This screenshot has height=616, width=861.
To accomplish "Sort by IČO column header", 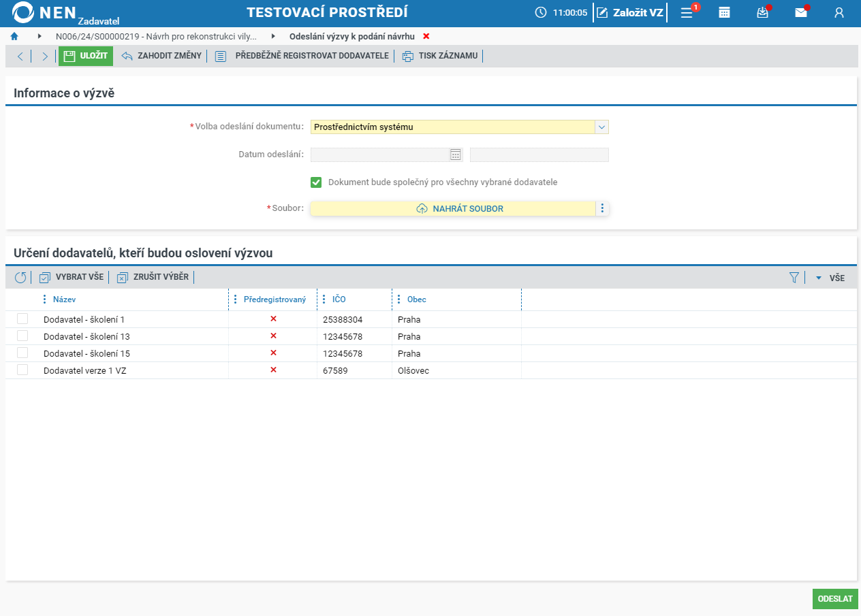I will point(339,299).
